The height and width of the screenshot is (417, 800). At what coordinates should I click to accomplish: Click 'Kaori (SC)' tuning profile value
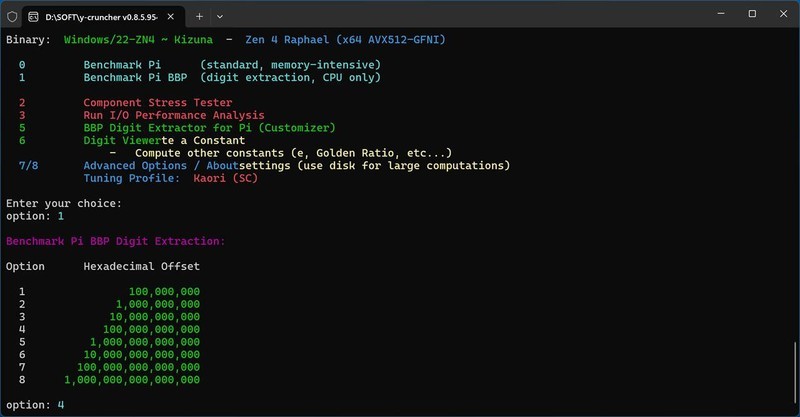pos(226,178)
